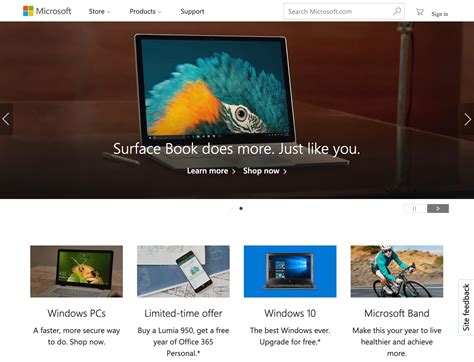
Task: Select the first carousel dot indicator
Action: (x=233, y=208)
